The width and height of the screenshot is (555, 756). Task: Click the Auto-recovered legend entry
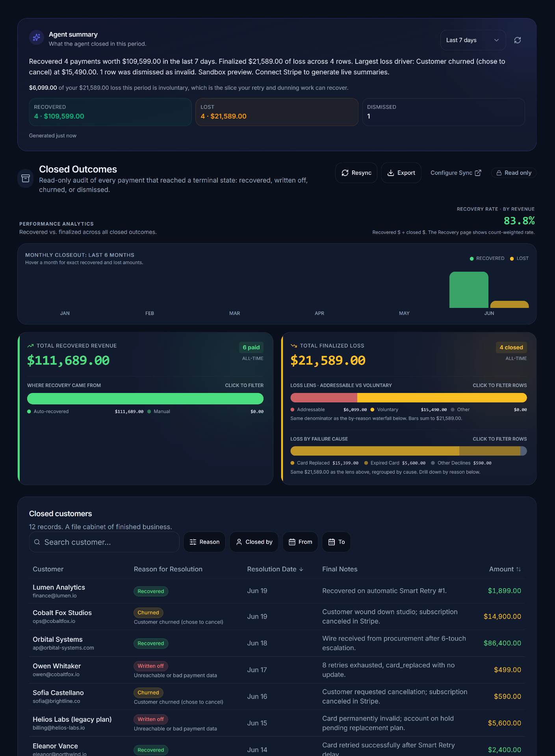click(85, 411)
